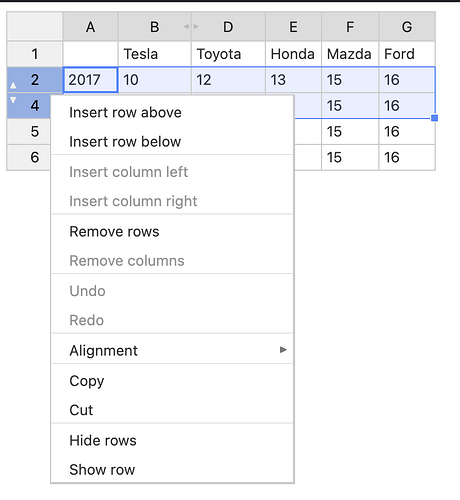This screenshot has width=460, height=500.
Task: Click the Tesla header cell
Action: click(x=155, y=54)
